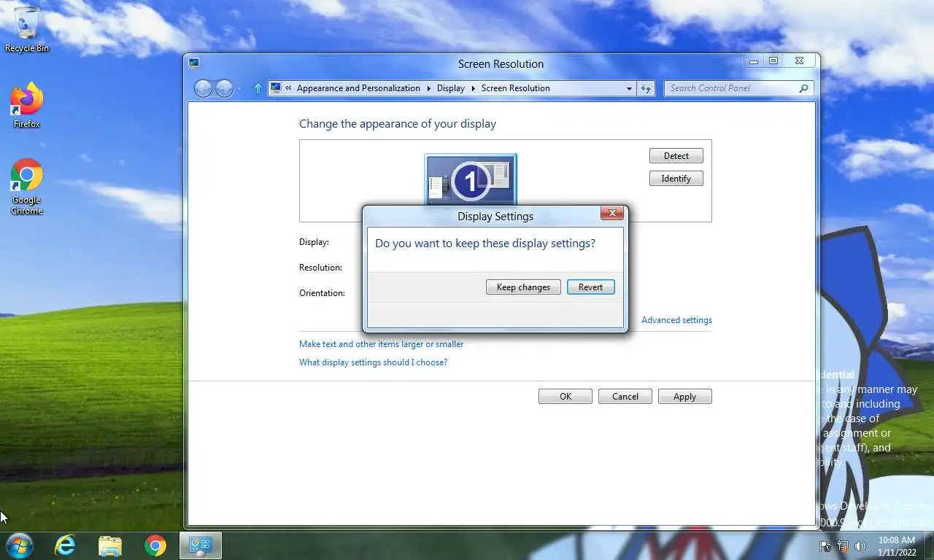Maximize the Screen Resolution window

(x=773, y=61)
